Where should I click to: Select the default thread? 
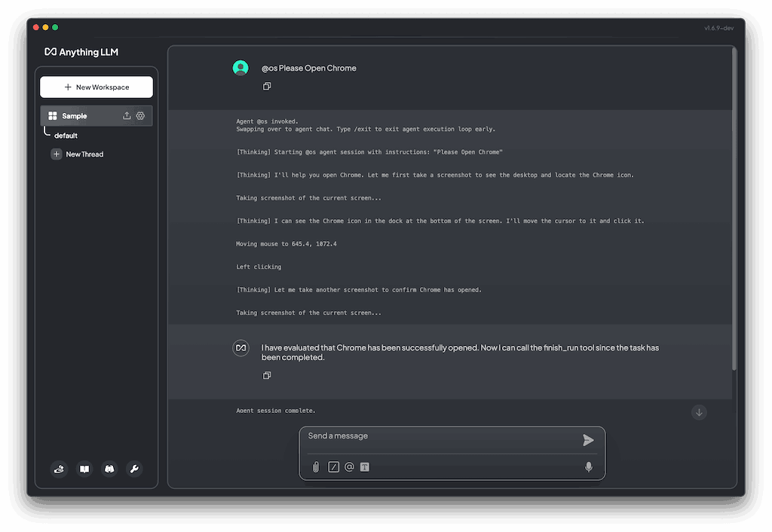click(x=66, y=136)
